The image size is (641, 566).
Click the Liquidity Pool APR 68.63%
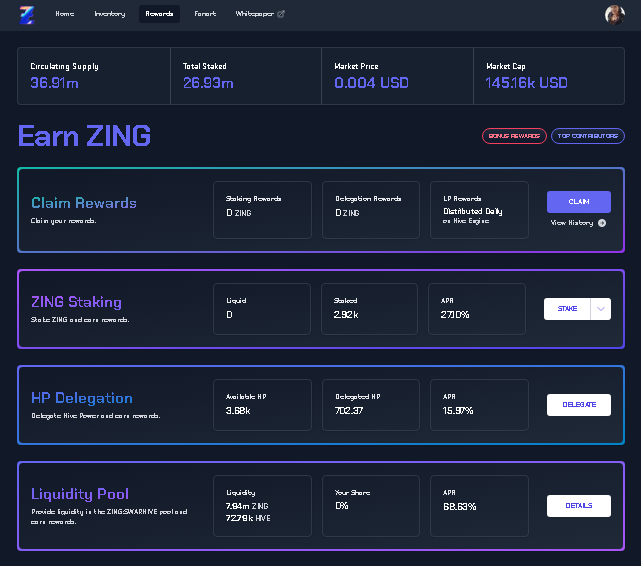pyautogui.click(x=459, y=507)
